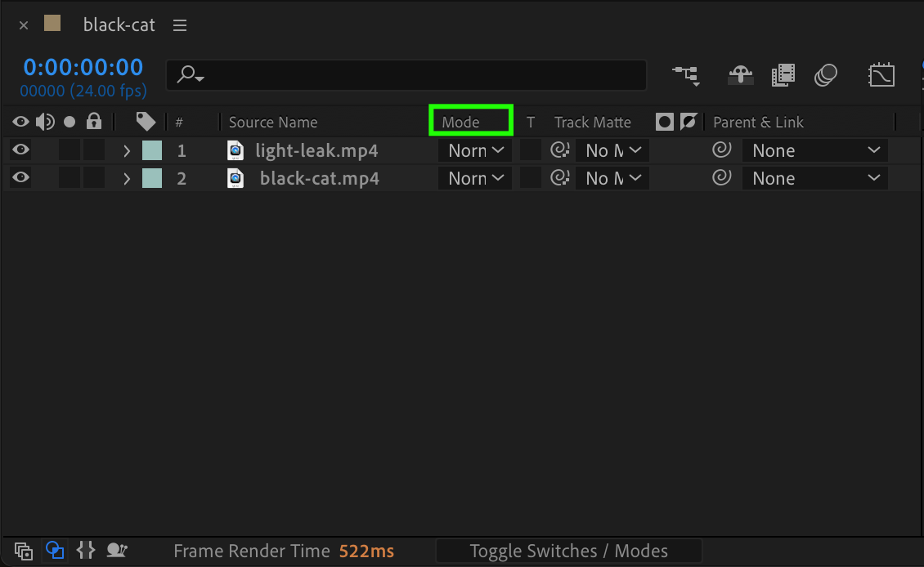This screenshot has height=567, width=924.
Task: Toggle the In/Out/Duration/Stretch panes icon
Action: click(x=86, y=551)
